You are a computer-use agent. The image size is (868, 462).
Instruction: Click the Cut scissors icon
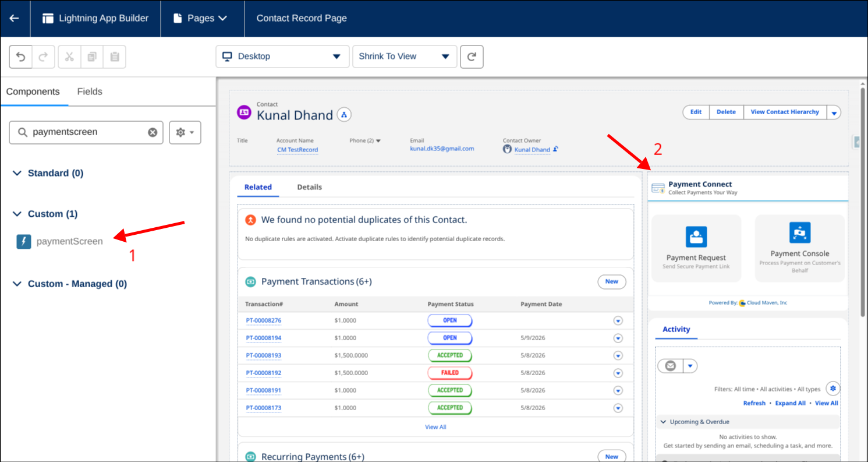click(x=69, y=57)
